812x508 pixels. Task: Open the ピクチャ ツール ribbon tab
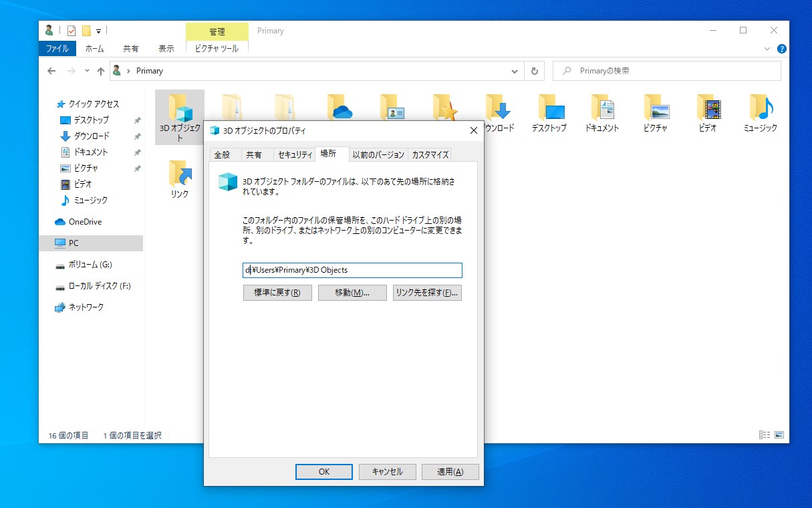217,49
